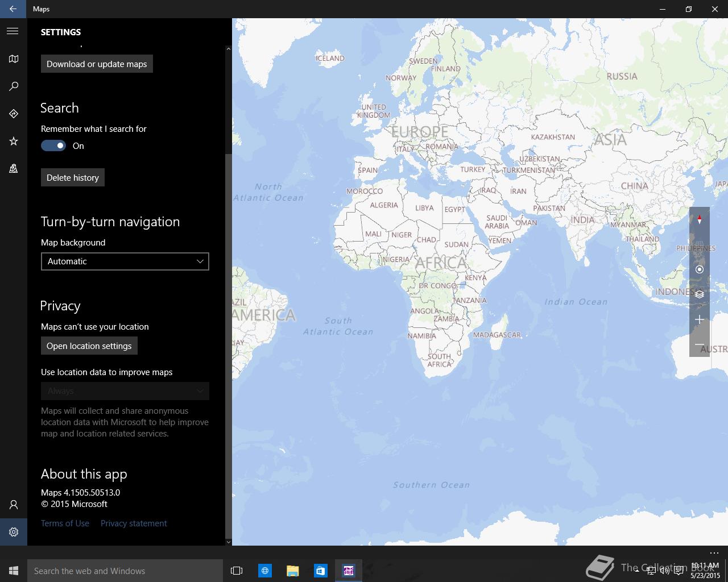The image size is (728, 582).
Task: Show my location with the target button
Action: click(699, 269)
